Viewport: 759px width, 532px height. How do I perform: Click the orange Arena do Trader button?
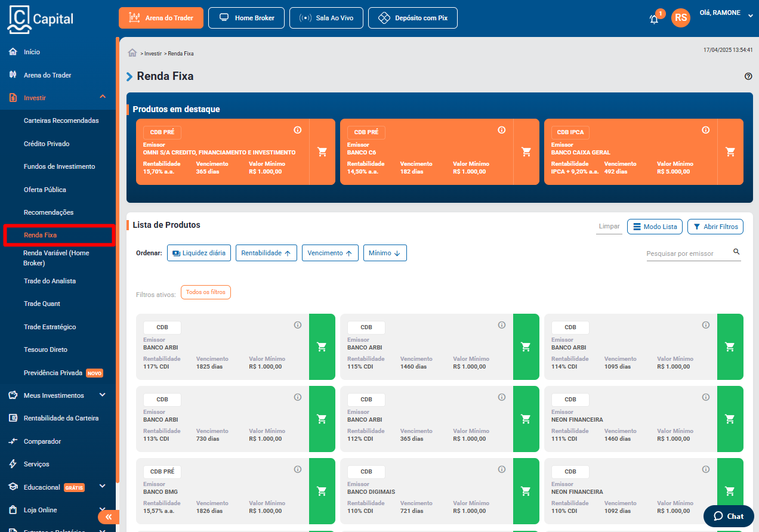(x=161, y=18)
